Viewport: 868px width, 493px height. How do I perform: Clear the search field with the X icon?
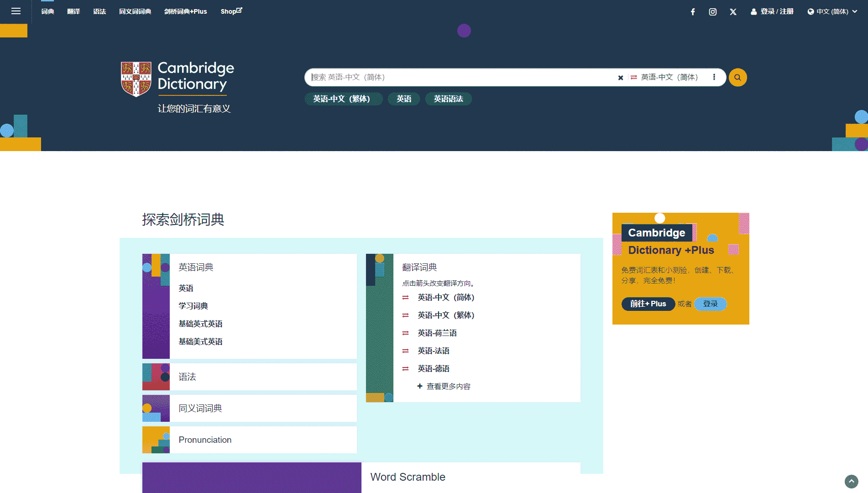coord(621,78)
